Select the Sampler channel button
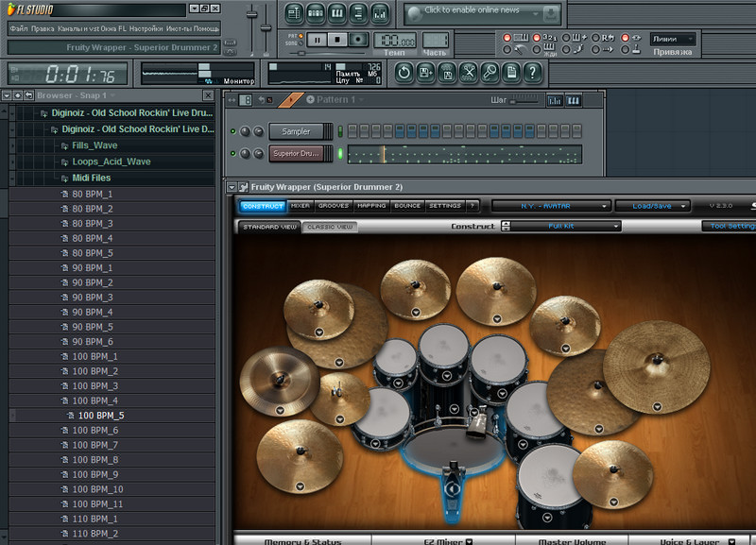This screenshot has height=545, width=756. pyautogui.click(x=296, y=131)
